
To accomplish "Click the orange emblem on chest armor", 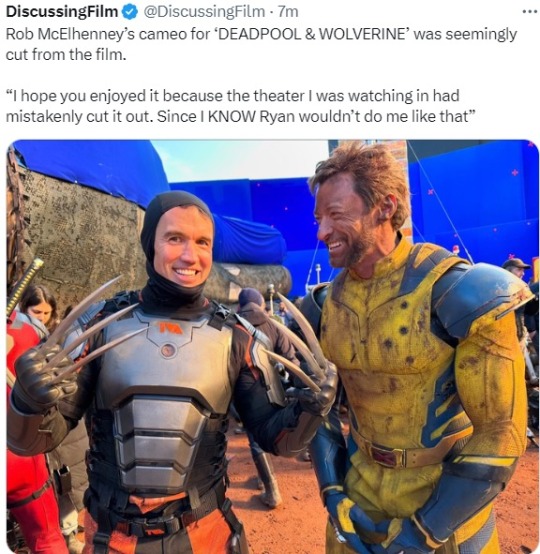I will click(x=171, y=328).
